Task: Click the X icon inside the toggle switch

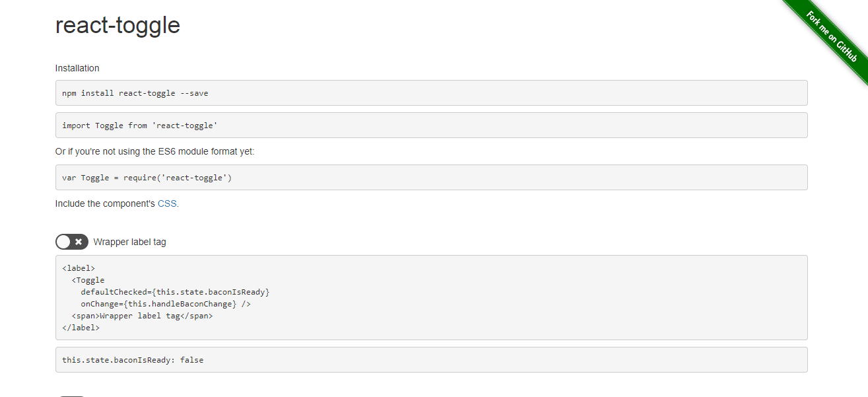Action: pos(79,241)
